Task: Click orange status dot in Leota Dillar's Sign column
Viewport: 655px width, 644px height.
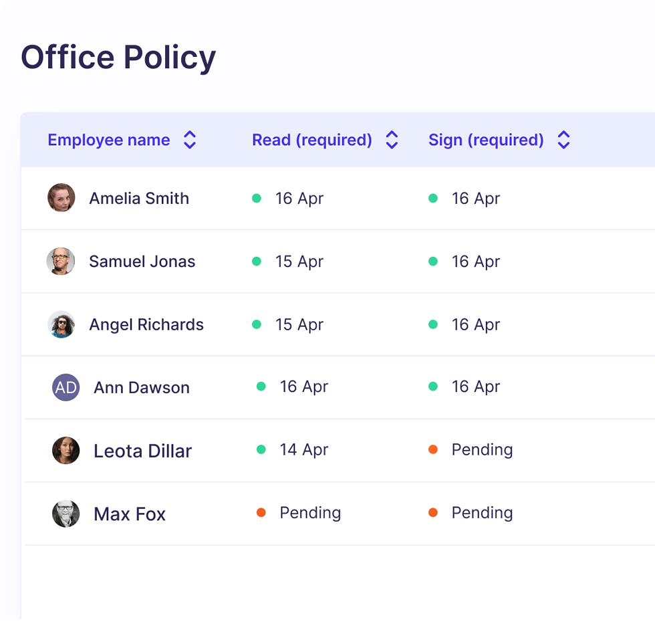Action: pyautogui.click(x=433, y=450)
